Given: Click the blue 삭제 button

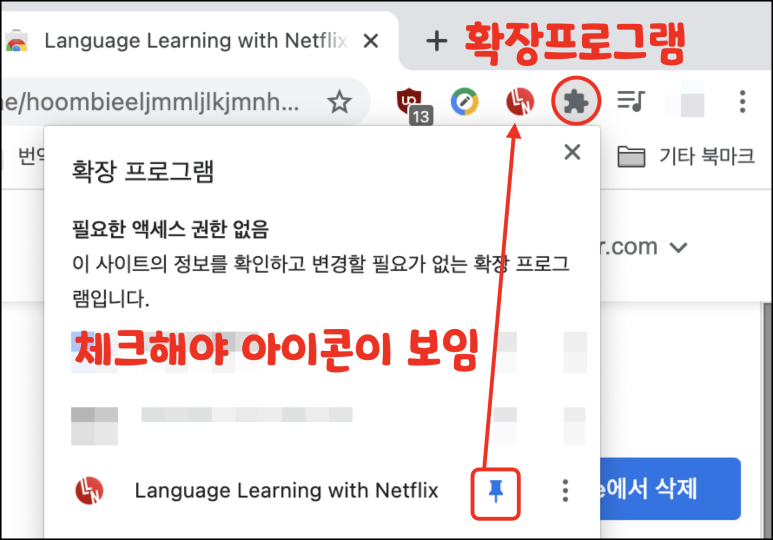Looking at the screenshot, I should pyautogui.click(x=670, y=489).
